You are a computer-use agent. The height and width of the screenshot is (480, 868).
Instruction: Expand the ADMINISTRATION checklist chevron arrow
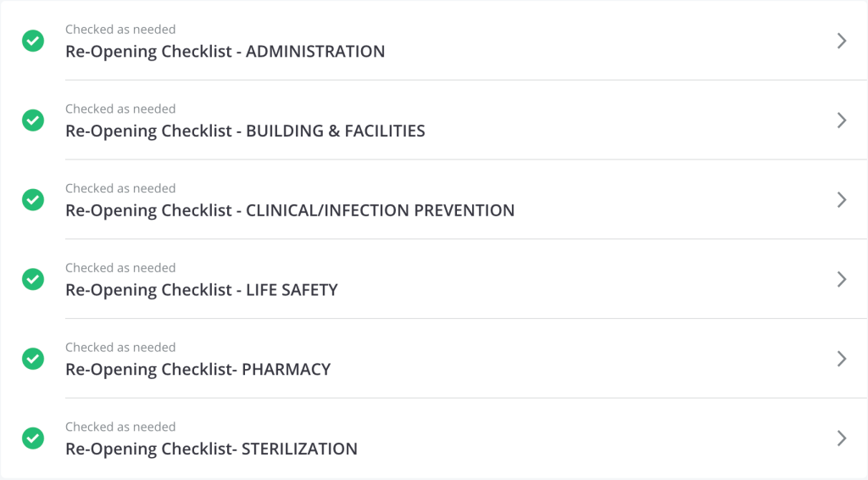[x=842, y=41]
